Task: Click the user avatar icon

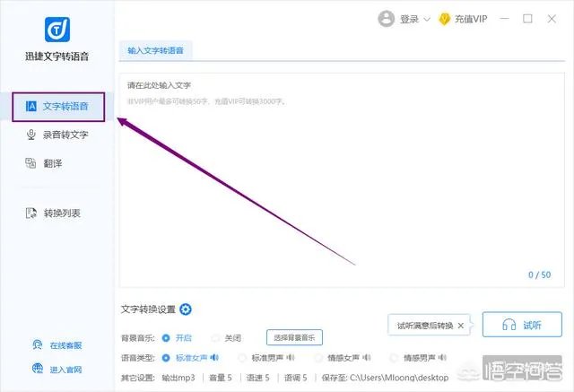Action: point(387,19)
